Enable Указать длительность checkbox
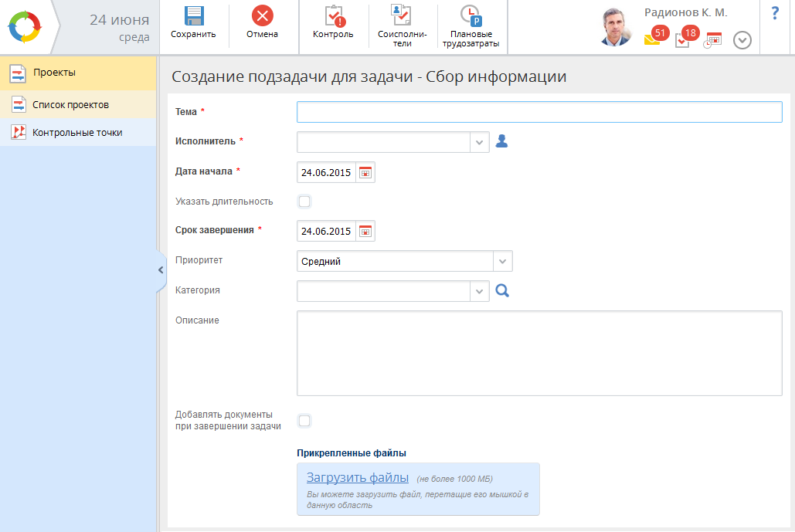This screenshot has width=795, height=532. [x=304, y=202]
